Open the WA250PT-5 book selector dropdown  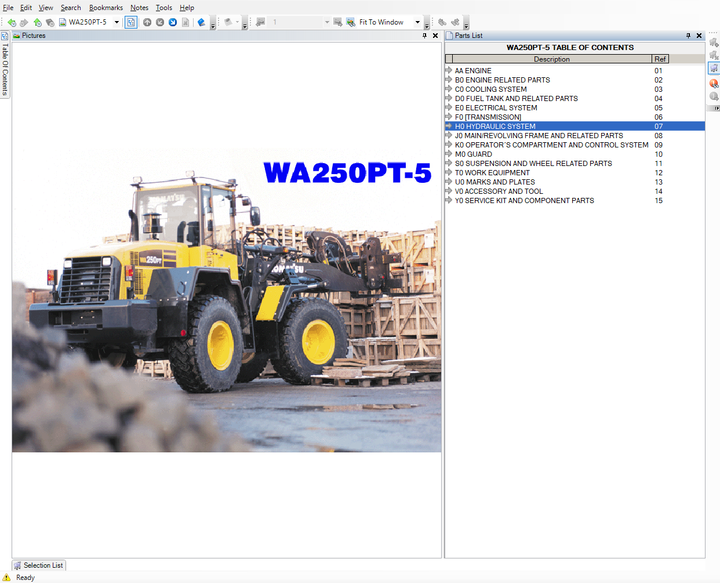click(117, 22)
